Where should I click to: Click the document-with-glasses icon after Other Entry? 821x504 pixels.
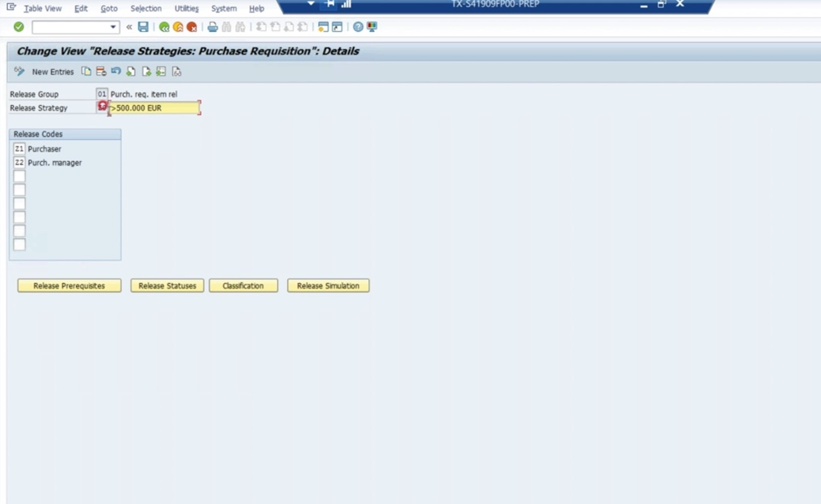(177, 72)
